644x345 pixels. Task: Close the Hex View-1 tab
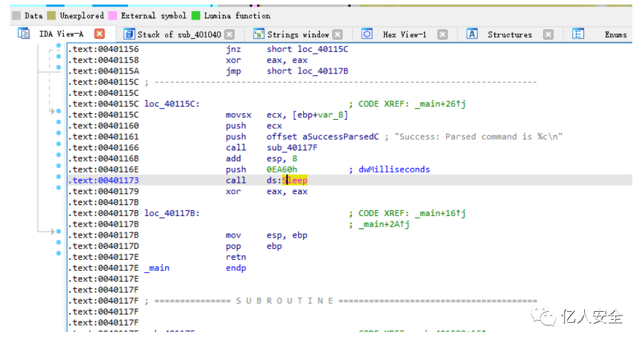(442, 34)
